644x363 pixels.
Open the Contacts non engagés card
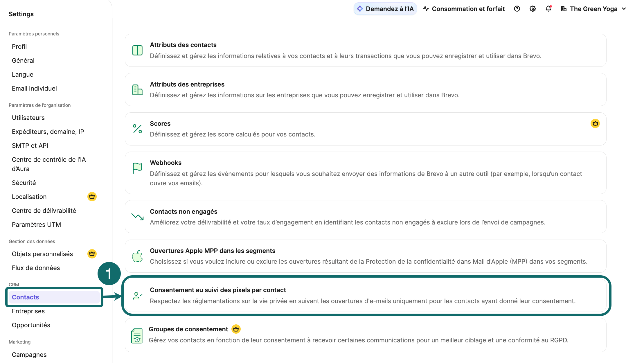(x=366, y=217)
